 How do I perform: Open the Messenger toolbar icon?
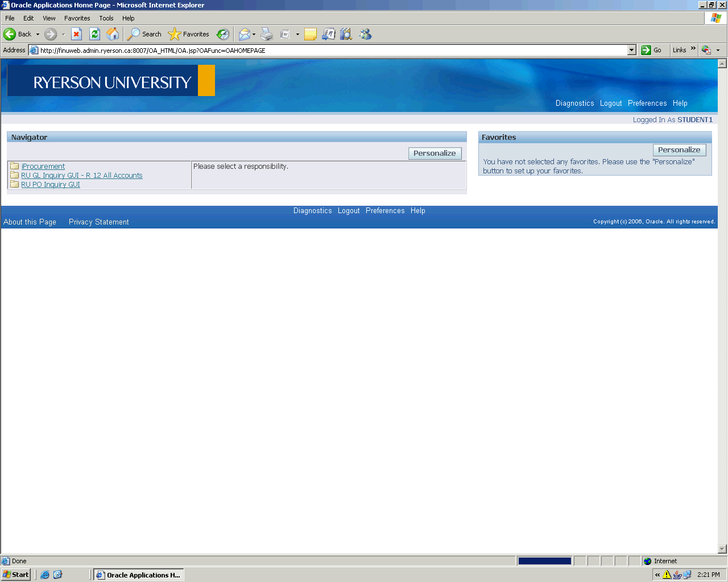point(365,34)
